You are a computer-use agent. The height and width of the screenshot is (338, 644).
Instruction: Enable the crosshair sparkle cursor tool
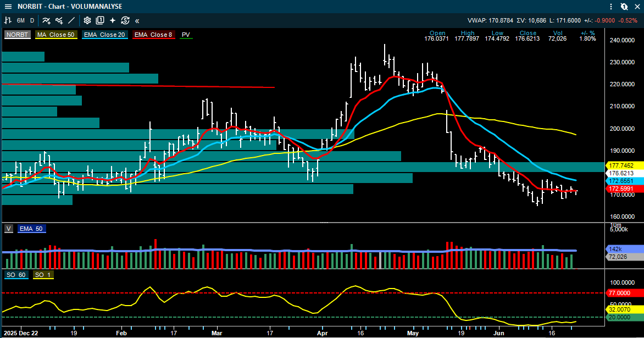pyautogui.click(x=113, y=20)
